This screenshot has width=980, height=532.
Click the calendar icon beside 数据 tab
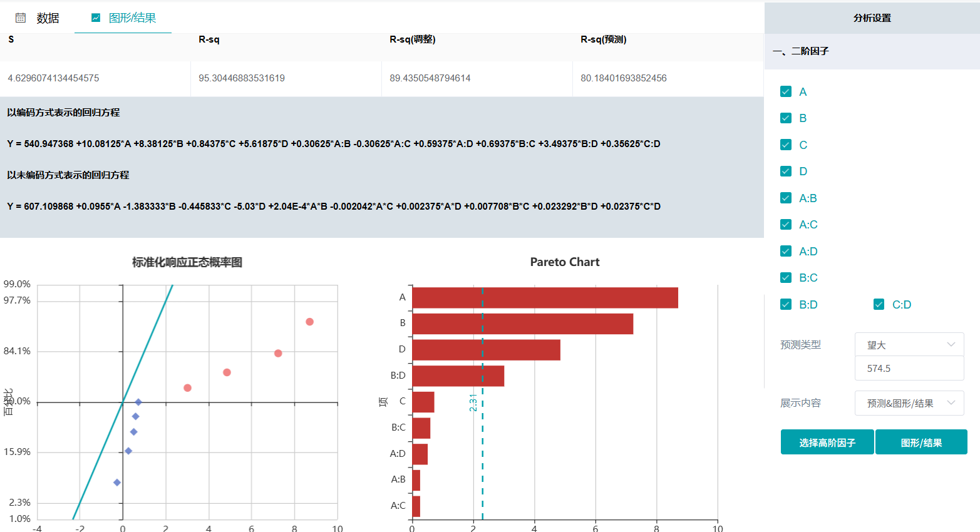(21, 18)
